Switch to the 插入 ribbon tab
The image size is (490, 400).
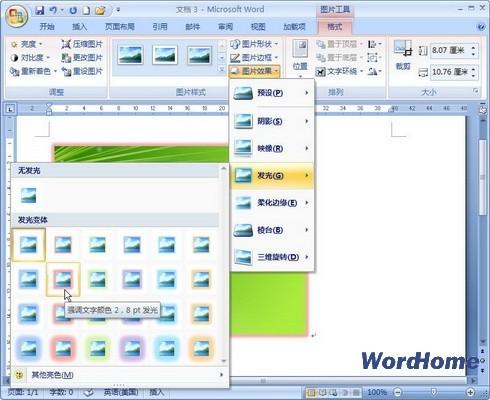(79, 27)
